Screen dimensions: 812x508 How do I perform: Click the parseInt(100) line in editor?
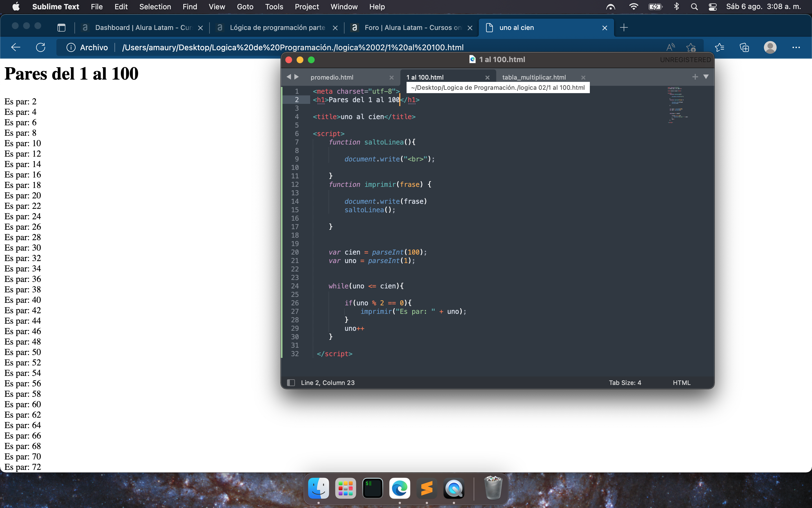coord(378,252)
